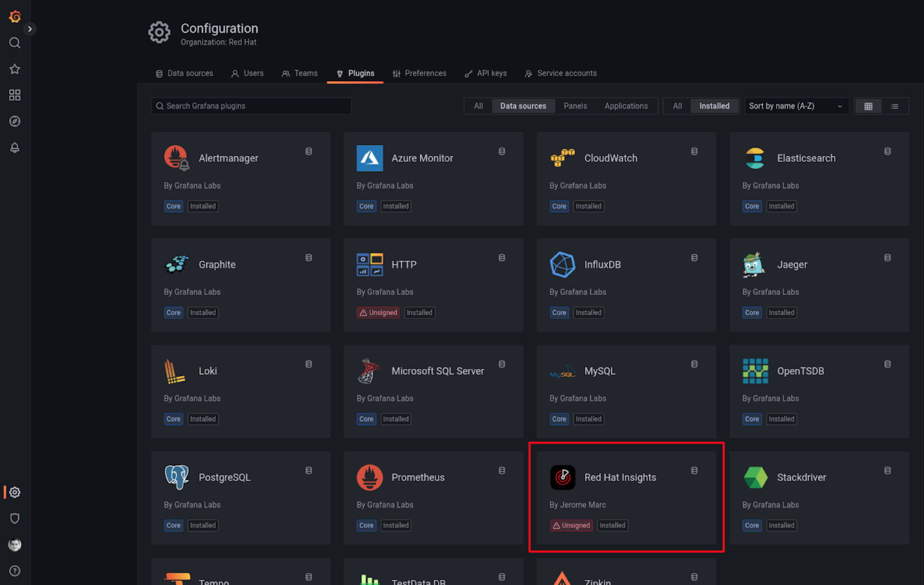
Task: Open the Help question mark icon
Action: pyautogui.click(x=15, y=571)
